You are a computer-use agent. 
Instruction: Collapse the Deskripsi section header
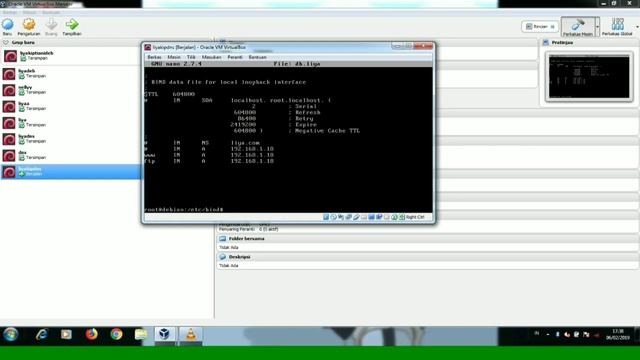point(427,257)
